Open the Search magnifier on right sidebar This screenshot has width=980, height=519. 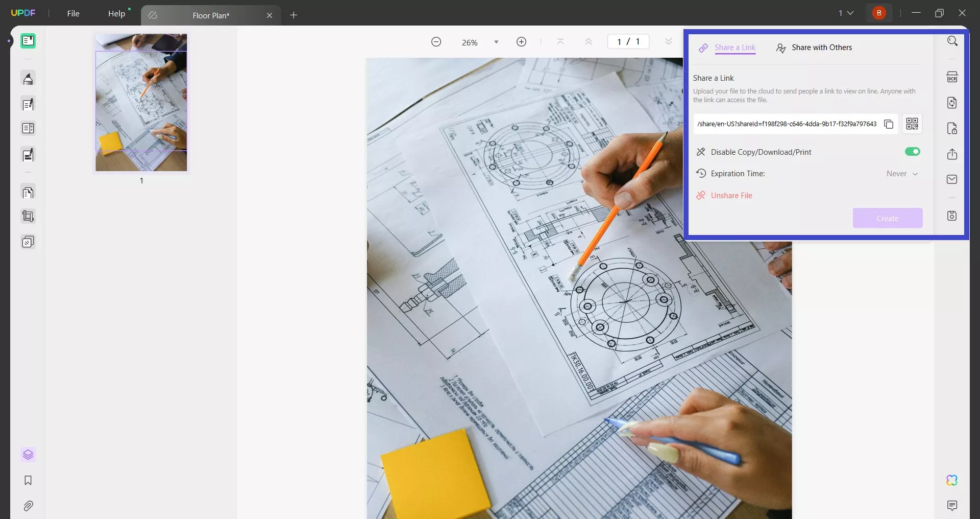pyautogui.click(x=952, y=41)
